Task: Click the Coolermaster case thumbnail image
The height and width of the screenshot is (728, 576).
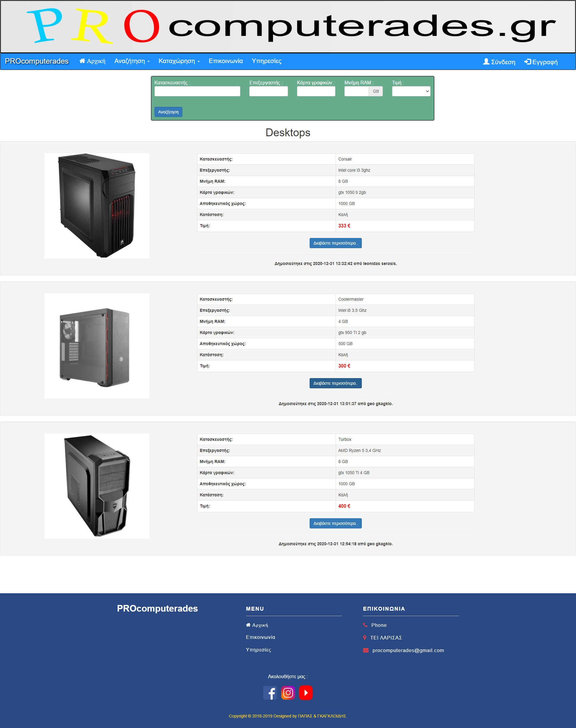Action: pos(97,346)
